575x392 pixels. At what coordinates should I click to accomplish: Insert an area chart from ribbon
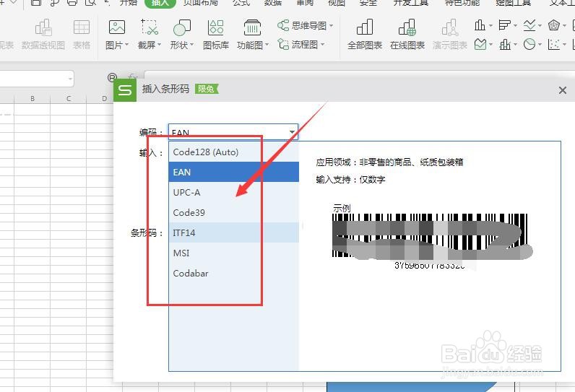click(480, 44)
